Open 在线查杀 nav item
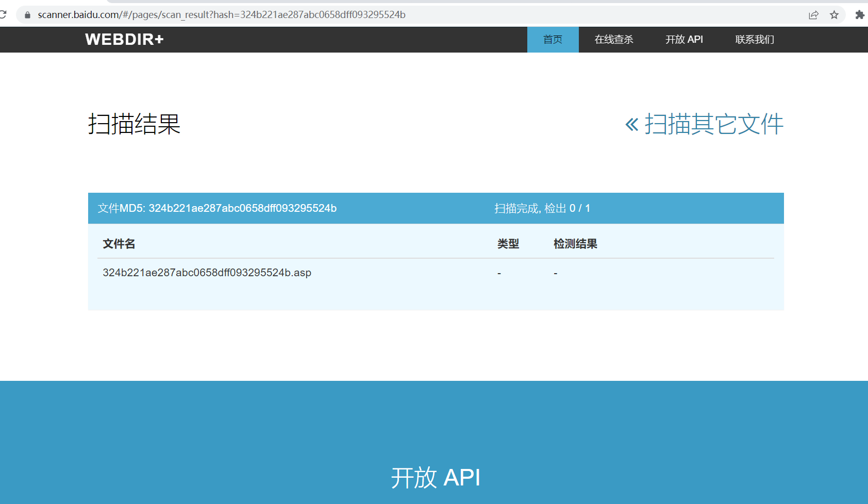868x504 pixels. (614, 40)
